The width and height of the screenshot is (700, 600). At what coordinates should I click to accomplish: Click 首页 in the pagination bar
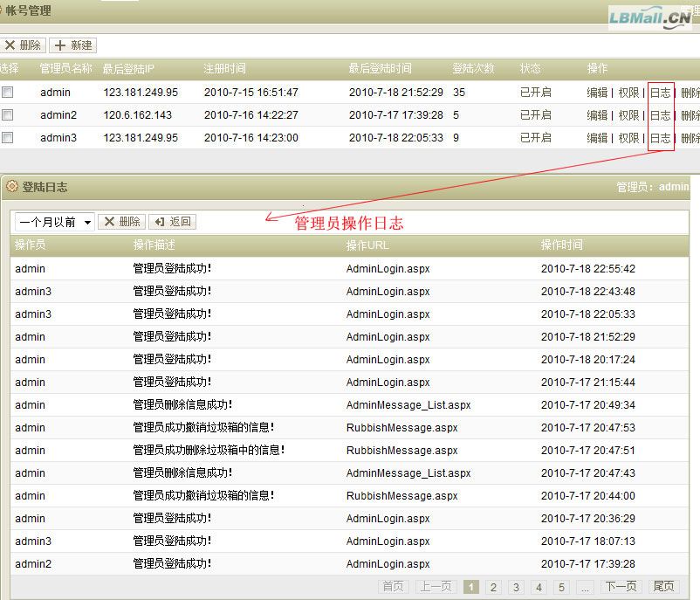pos(394,586)
